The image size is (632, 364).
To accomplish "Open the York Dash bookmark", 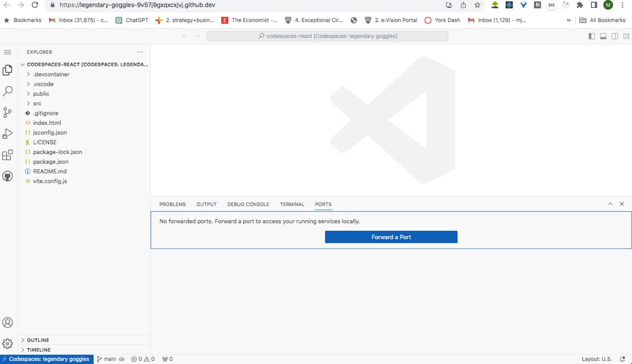I will click(x=442, y=20).
